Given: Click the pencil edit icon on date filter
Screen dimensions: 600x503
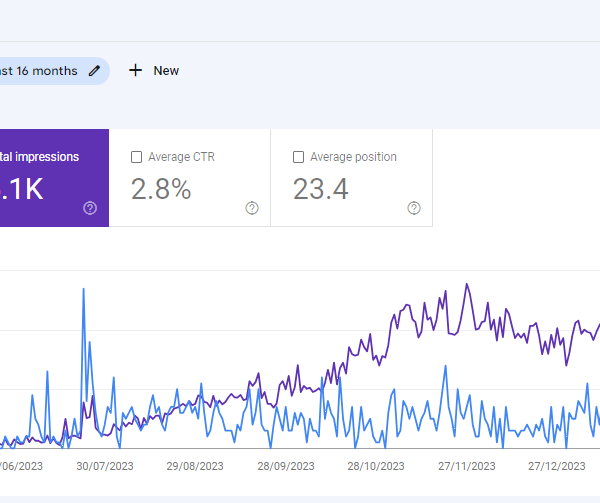Looking at the screenshot, I should point(94,71).
